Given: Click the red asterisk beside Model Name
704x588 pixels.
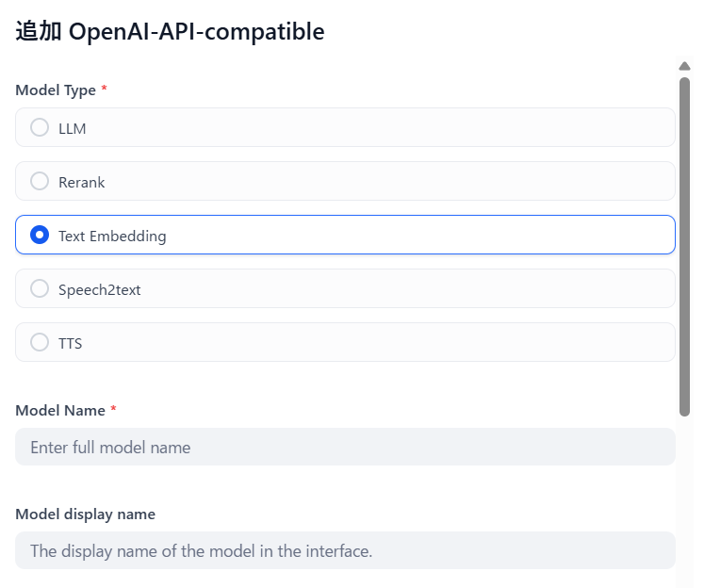Looking at the screenshot, I should 114,408.
